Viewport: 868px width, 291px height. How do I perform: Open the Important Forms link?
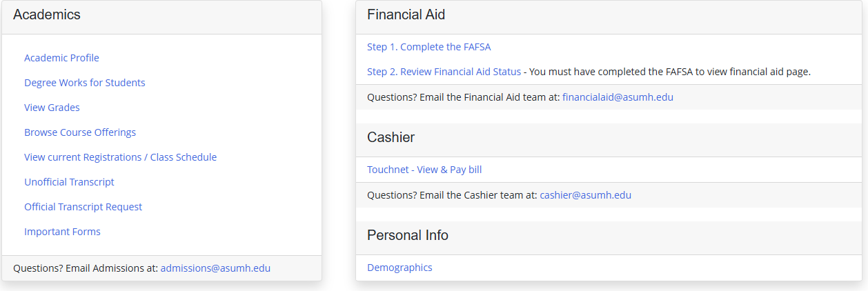62,232
